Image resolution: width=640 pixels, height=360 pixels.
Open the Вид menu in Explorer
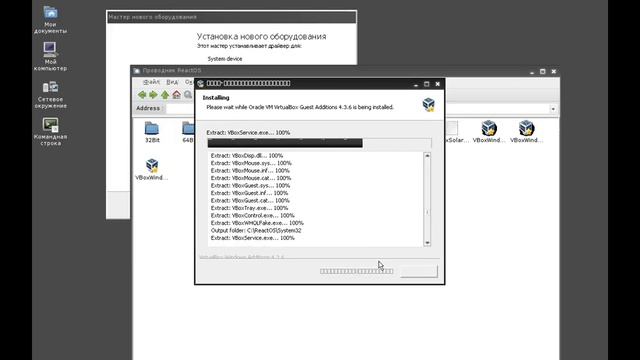coord(172,82)
